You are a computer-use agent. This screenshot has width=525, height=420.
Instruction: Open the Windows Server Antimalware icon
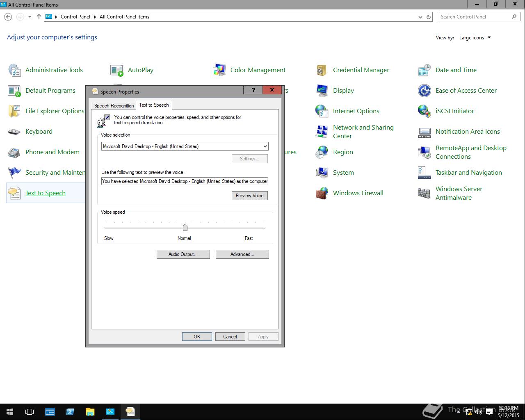click(425, 193)
